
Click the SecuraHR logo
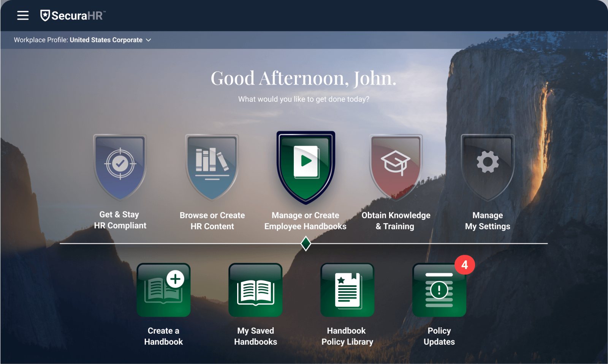[73, 16]
